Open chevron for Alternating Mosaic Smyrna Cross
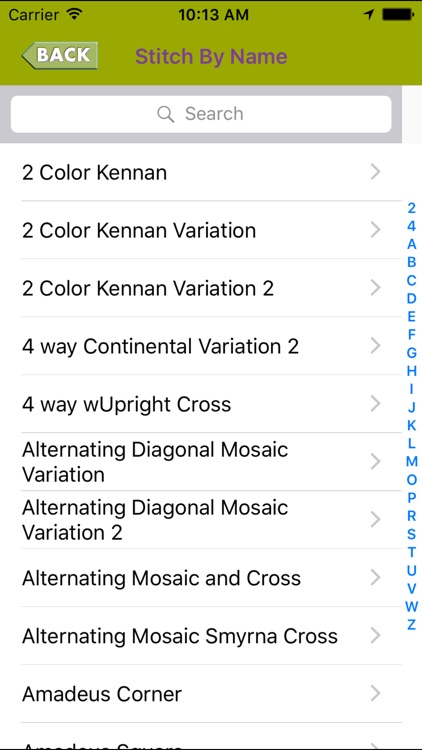Viewport: 422px width, 750px height. pos(376,636)
